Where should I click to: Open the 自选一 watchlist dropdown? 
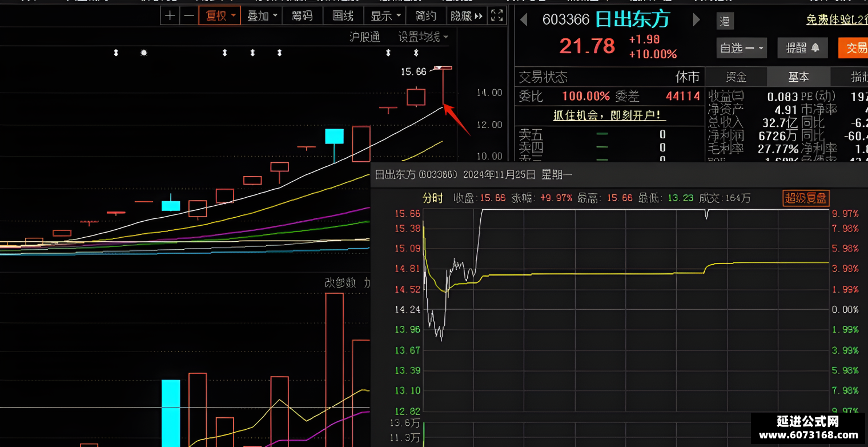pyautogui.click(x=742, y=48)
